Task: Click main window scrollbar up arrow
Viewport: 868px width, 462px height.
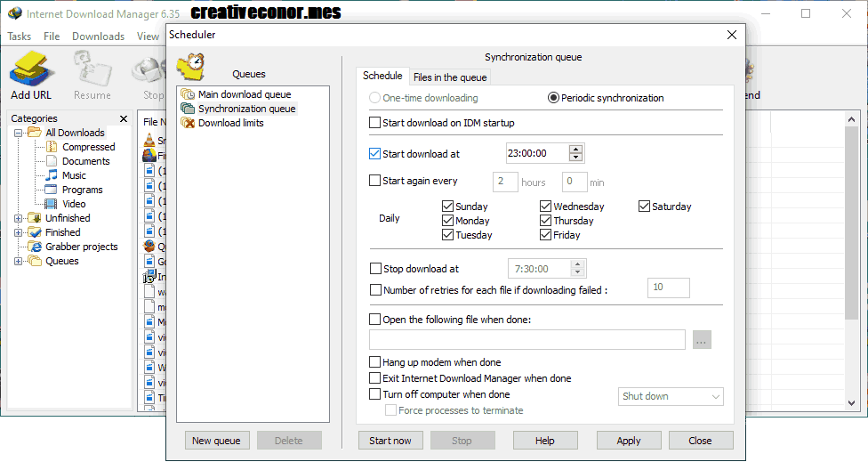Action: pyautogui.click(x=851, y=119)
